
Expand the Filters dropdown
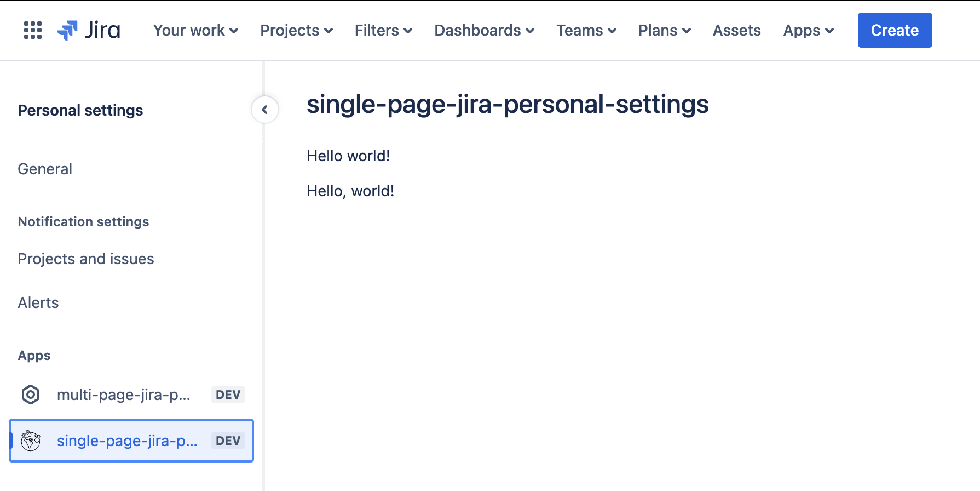pos(383,30)
